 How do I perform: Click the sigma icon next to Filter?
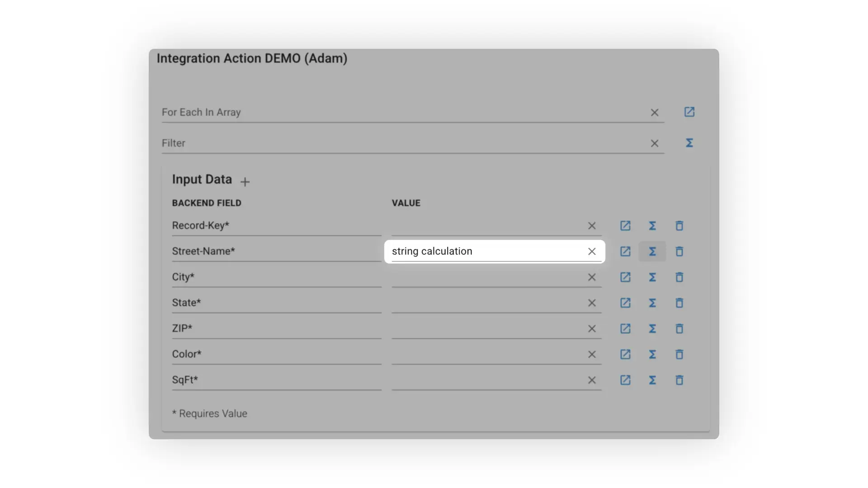click(x=689, y=143)
